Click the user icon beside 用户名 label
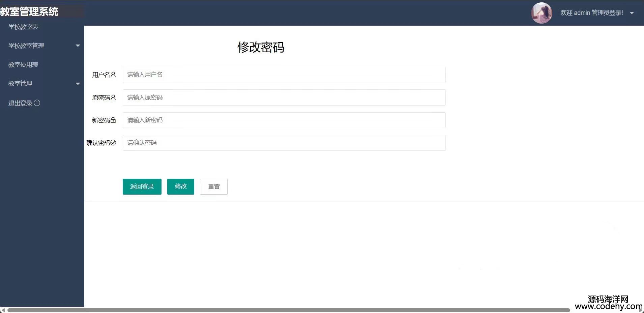Viewport: 644px width, 313px height. coord(113,75)
